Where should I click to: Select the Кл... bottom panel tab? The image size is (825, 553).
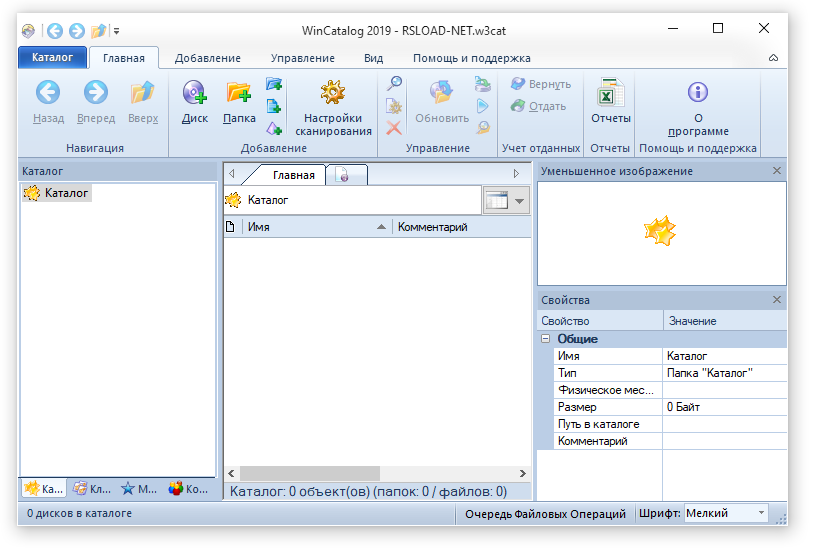[92, 489]
